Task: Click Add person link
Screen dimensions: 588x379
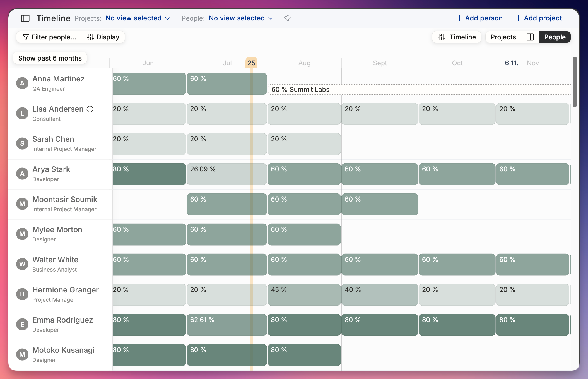Action: [x=479, y=18]
